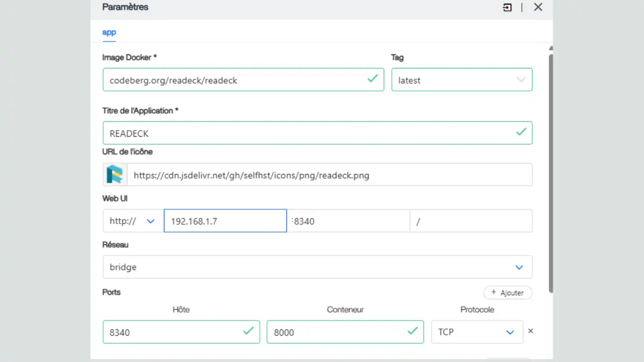The image size is (644, 362).
Task: Click the checkmark in Conteneur port field
Action: (413, 331)
